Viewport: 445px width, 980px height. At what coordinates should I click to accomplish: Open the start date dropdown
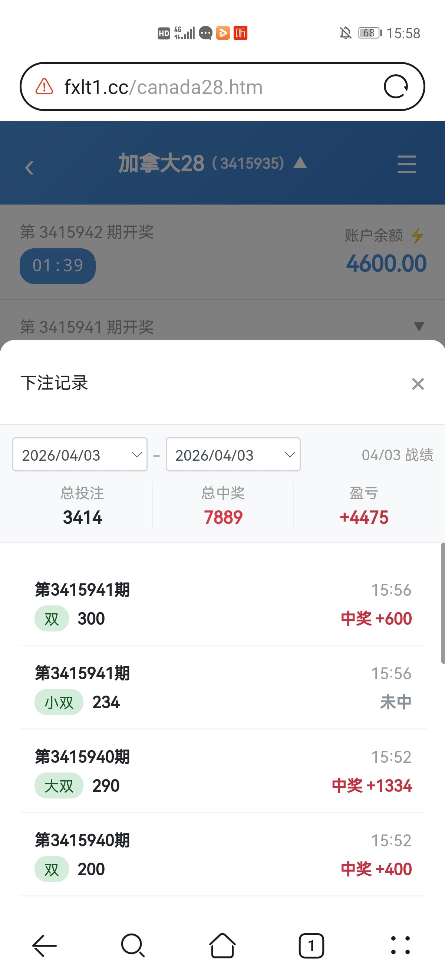pyautogui.click(x=80, y=455)
